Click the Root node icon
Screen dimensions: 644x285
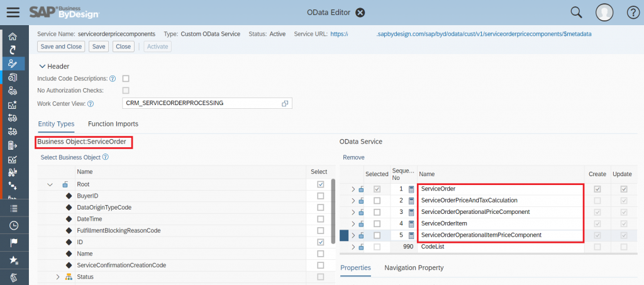click(65, 184)
